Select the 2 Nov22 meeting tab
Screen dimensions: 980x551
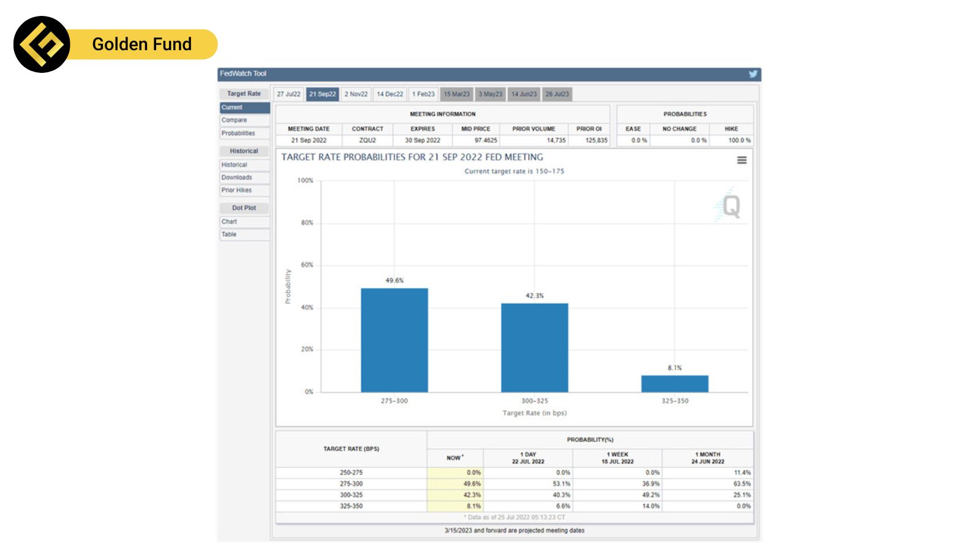tap(356, 94)
